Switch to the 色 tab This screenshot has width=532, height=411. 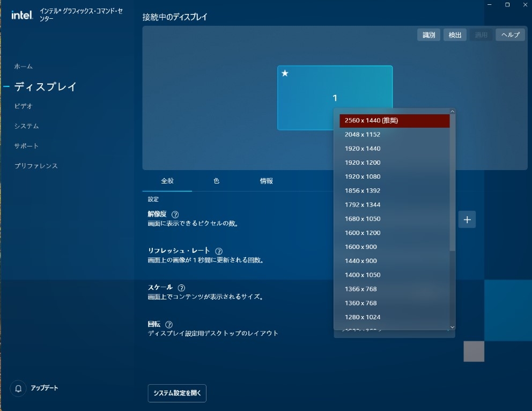click(217, 181)
